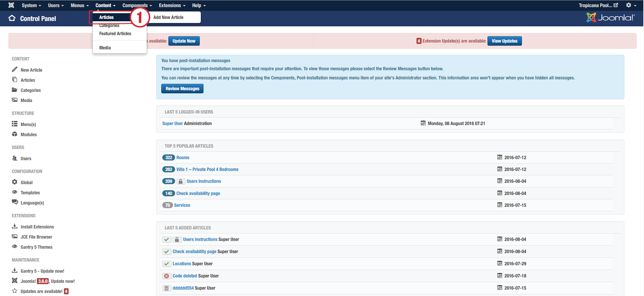Open the Users dropdown in top menu
The height and width of the screenshot is (296, 644).
[56, 5]
